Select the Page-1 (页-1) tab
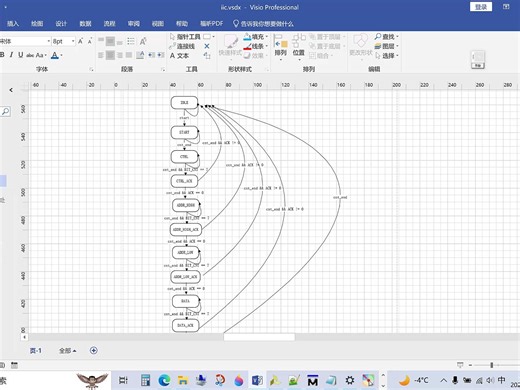Image resolution: width=520 pixels, height=390 pixels. pyautogui.click(x=36, y=351)
